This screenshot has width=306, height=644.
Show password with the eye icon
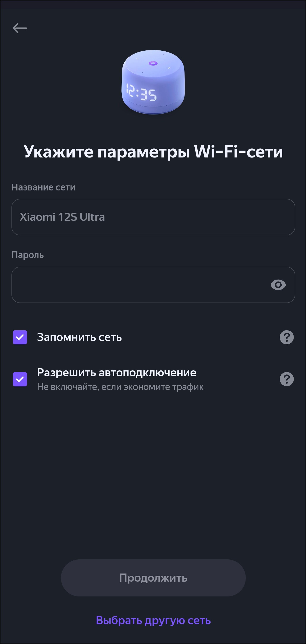click(x=278, y=285)
